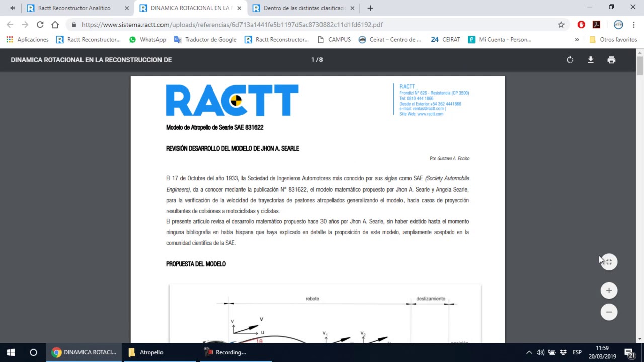This screenshot has width=644, height=362.
Task: Click the 'Site Web: www.ractt.com' text
Action: tap(422, 114)
